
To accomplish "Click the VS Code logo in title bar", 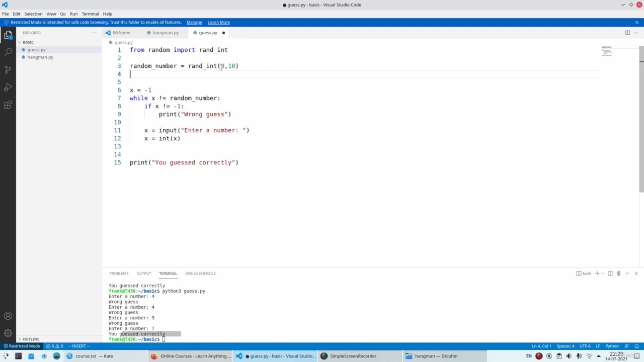I will [x=5, y=5].
